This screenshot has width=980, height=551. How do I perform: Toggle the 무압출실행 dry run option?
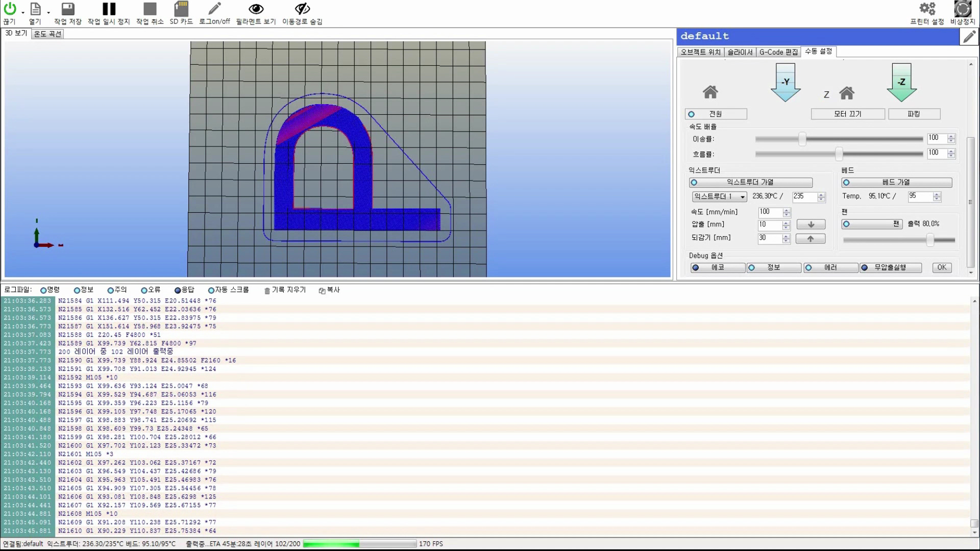point(891,267)
